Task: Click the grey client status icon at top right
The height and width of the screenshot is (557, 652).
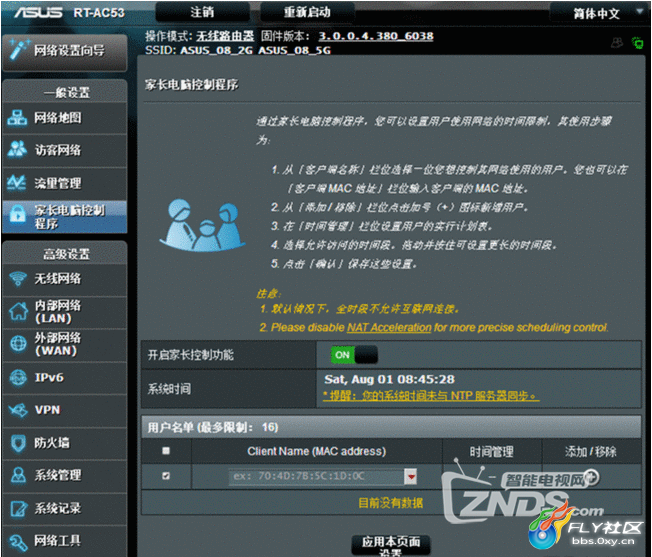Action: [x=617, y=42]
